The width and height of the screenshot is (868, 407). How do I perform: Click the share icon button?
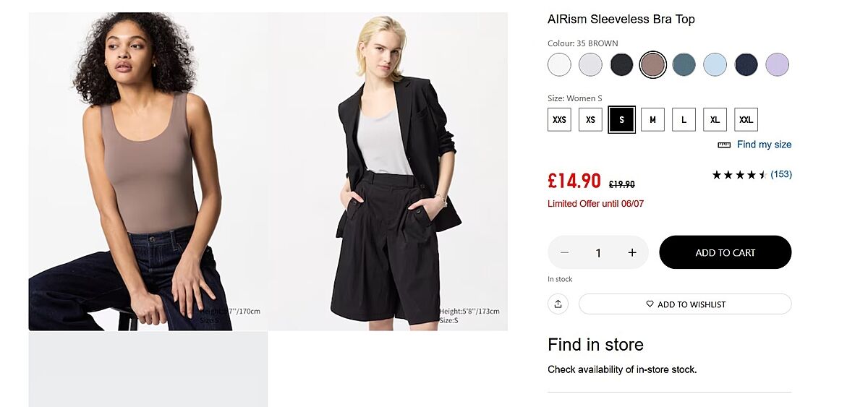click(558, 304)
